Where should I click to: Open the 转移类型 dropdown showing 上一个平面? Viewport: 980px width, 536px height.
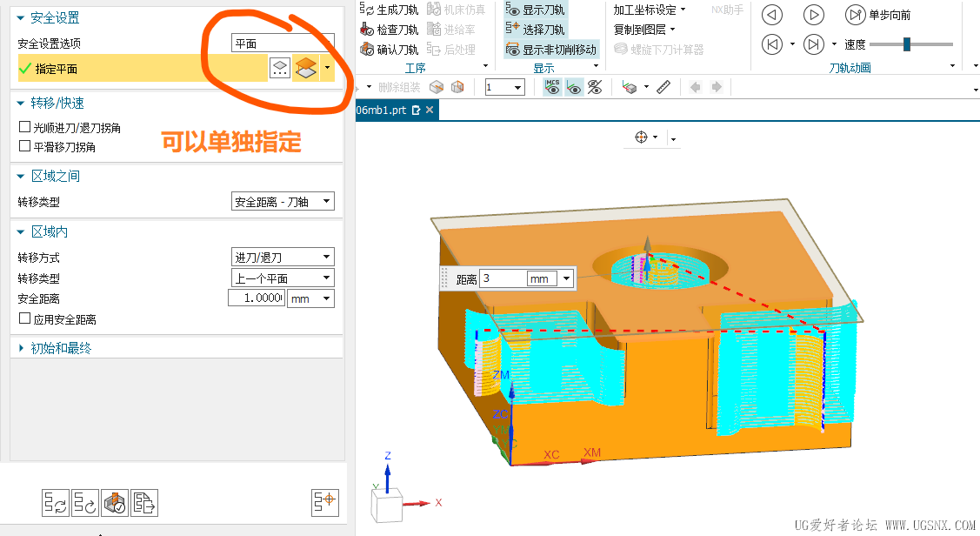point(283,278)
